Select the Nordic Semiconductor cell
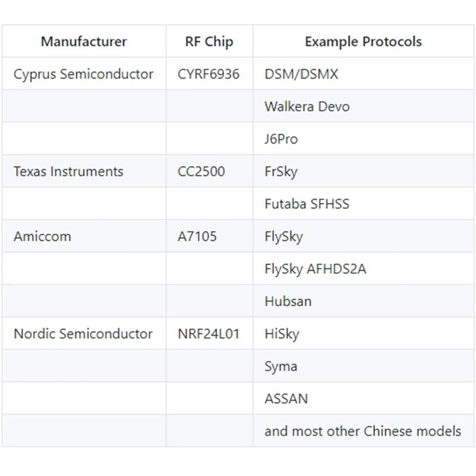 83,334
